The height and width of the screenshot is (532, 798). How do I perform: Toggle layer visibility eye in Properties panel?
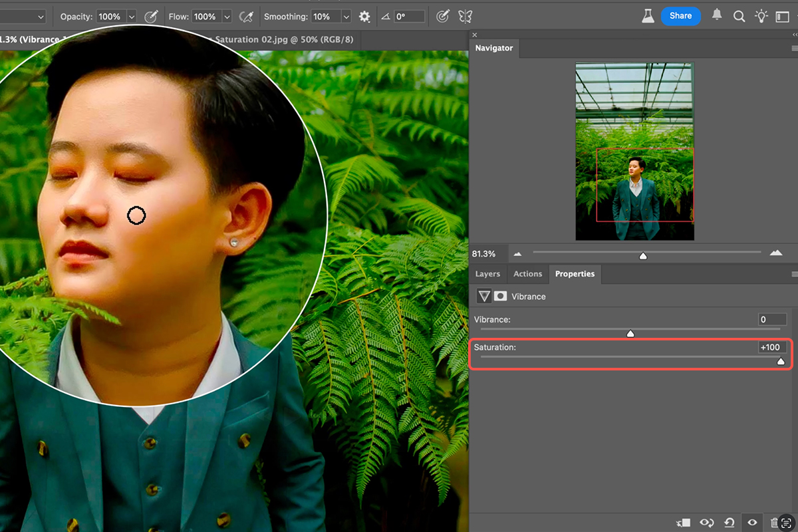[x=752, y=523]
